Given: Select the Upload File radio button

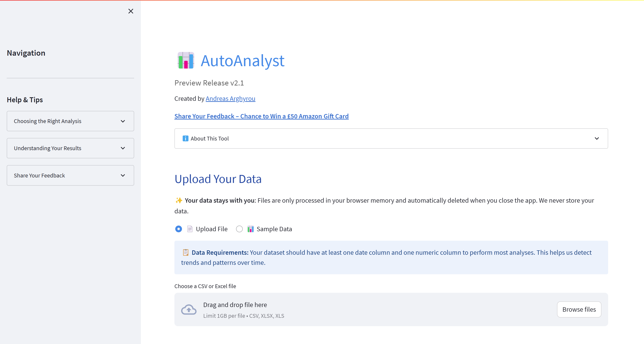Looking at the screenshot, I should [x=178, y=229].
